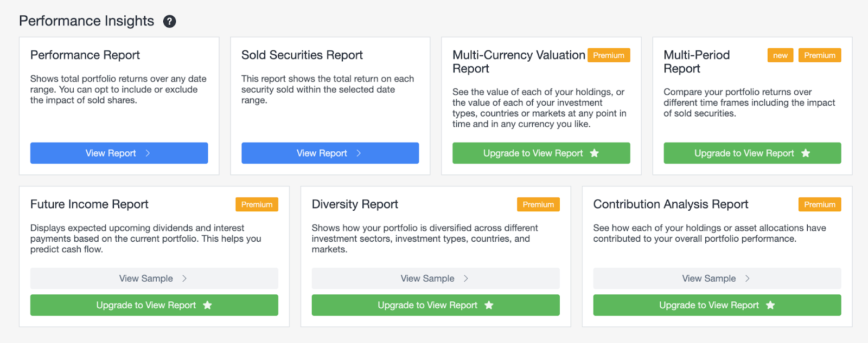This screenshot has height=343, width=868.
Task: Click the Premium badge on Multi-Currency Valuation Report
Action: point(608,55)
